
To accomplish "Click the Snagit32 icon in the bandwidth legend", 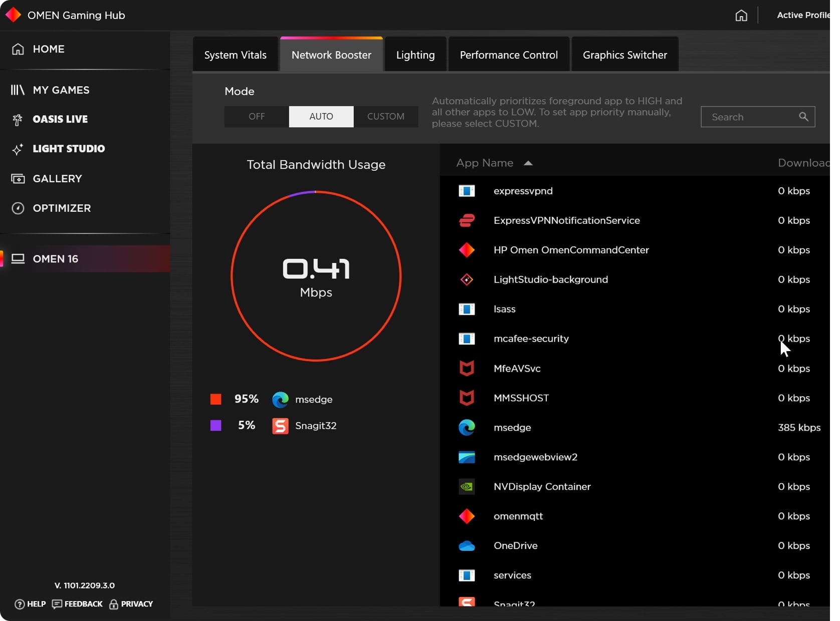I will tap(280, 426).
